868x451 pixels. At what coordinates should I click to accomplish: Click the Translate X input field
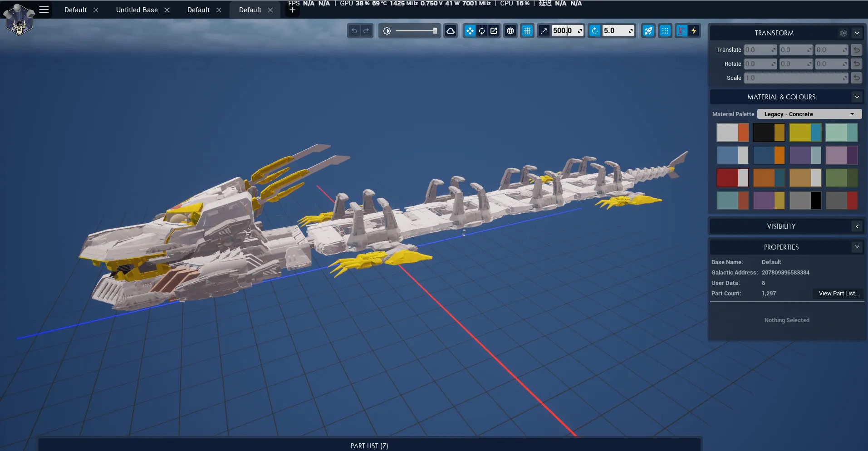760,50
